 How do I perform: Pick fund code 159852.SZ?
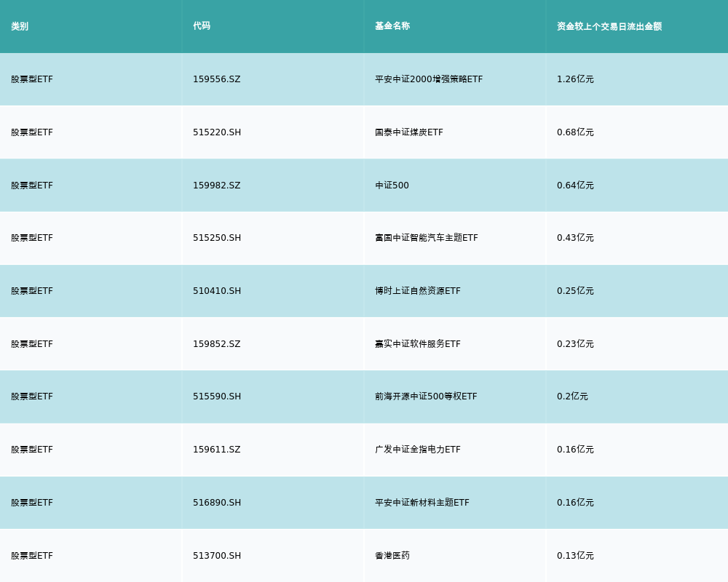point(216,344)
